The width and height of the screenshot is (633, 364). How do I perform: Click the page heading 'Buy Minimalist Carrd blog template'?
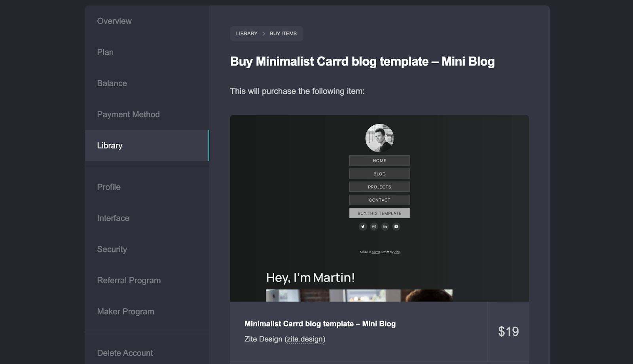tap(362, 62)
